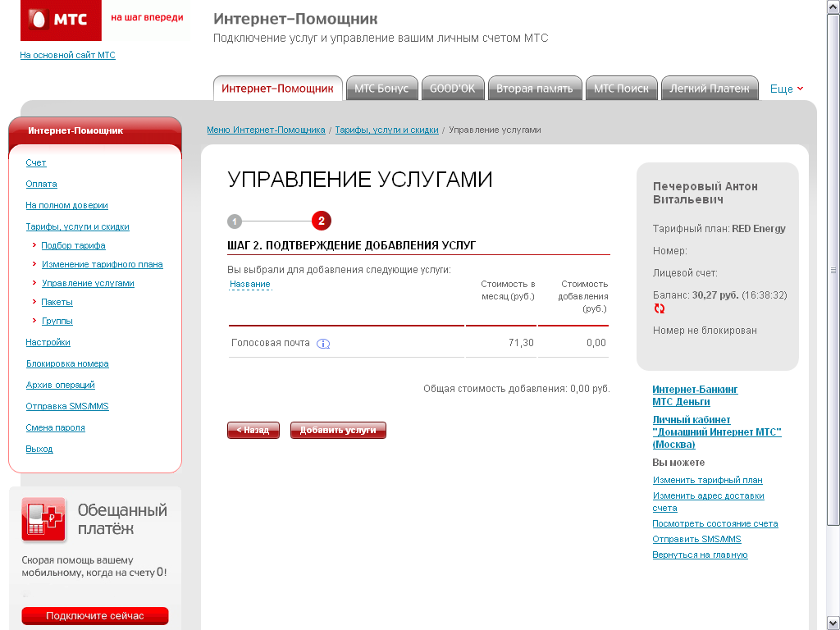Screen dimensions: 840x630
Task: Go back with the Назад button
Action: tap(253, 430)
